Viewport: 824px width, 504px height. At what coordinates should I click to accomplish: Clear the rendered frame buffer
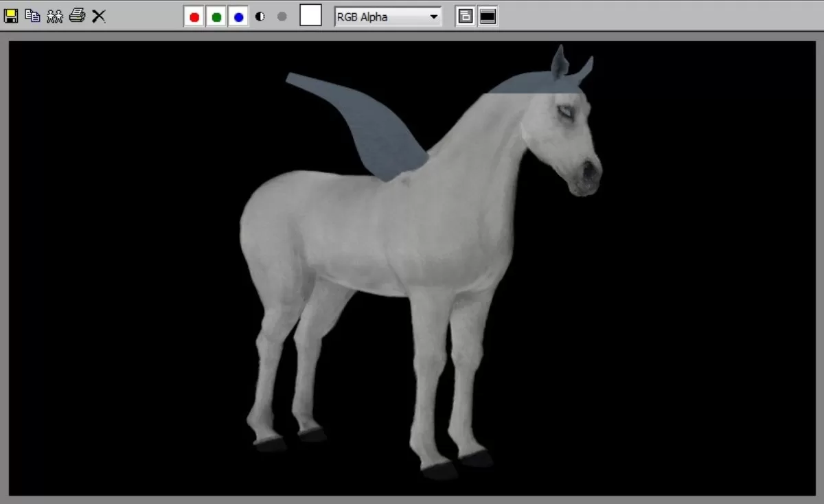pyautogui.click(x=100, y=16)
